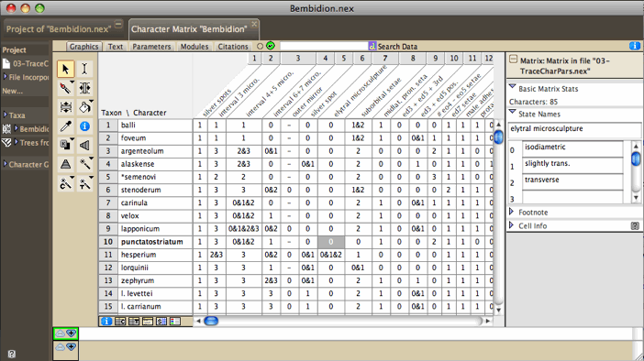Open 03-TraceC file in project panel
This screenshot has width=644, height=361.
[x=26, y=63]
